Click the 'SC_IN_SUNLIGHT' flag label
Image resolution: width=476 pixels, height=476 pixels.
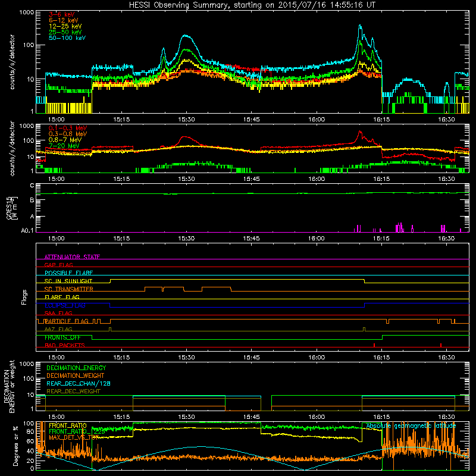tap(68, 281)
